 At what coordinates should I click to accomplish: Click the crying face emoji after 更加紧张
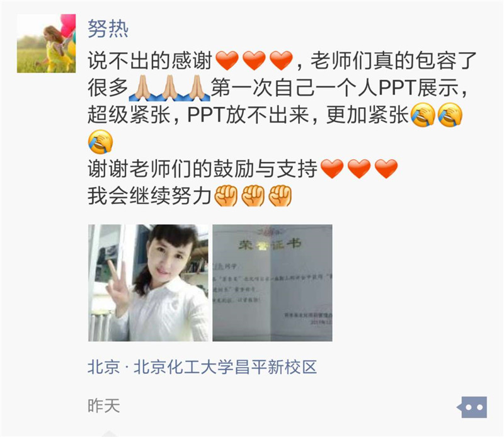(x=423, y=115)
